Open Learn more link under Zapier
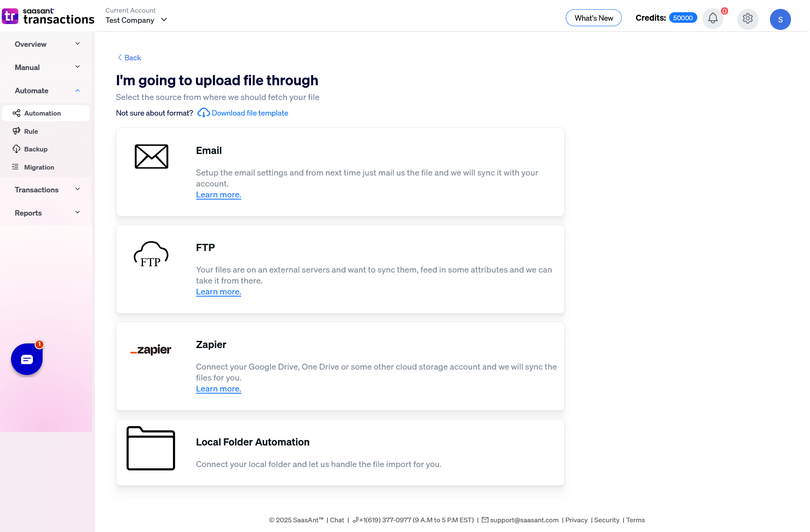 tap(218, 389)
